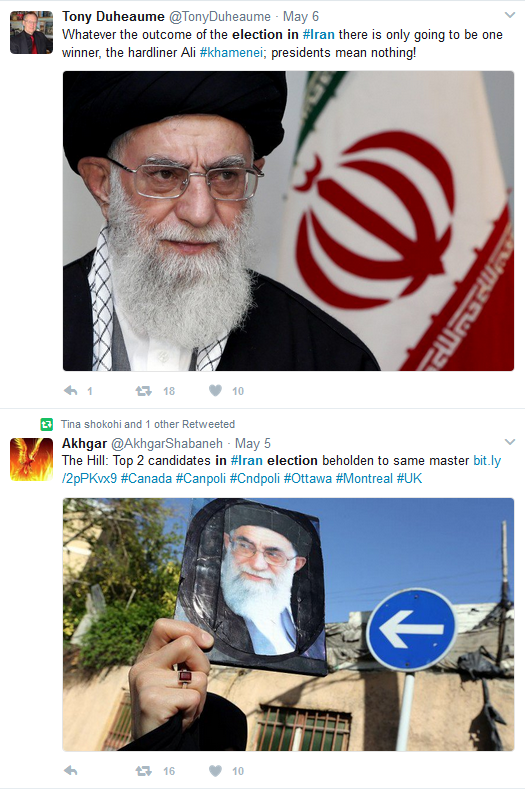Open the #UK hashtag
The width and height of the screenshot is (525, 793).
[409, 478]
